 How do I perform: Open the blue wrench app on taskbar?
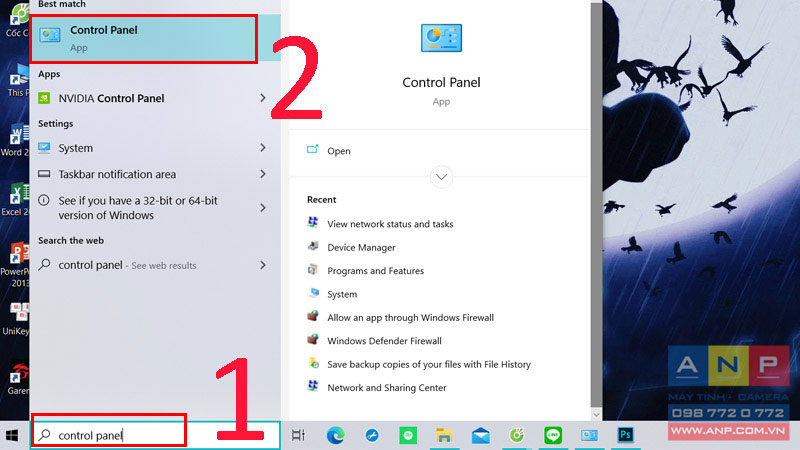point(372,435)
